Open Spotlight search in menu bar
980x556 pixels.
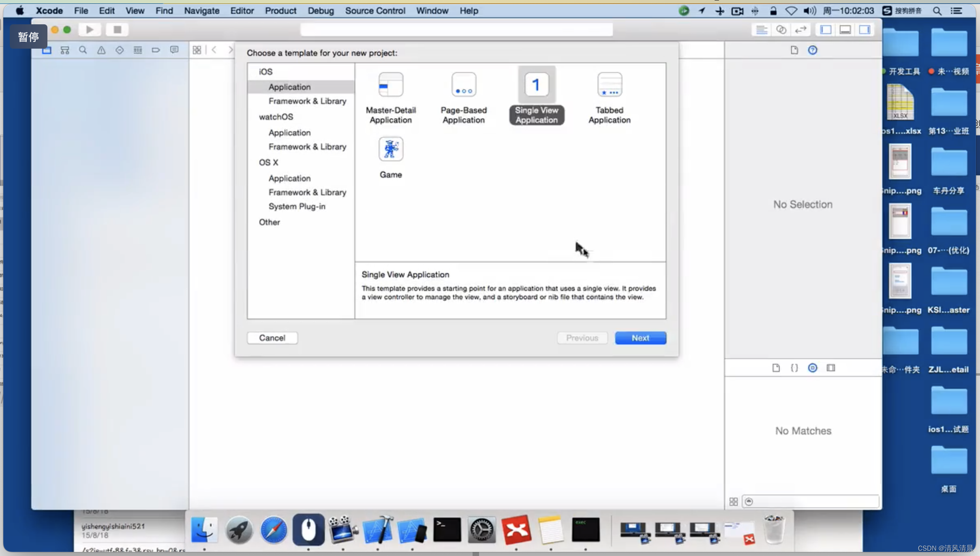pos(937,11)
